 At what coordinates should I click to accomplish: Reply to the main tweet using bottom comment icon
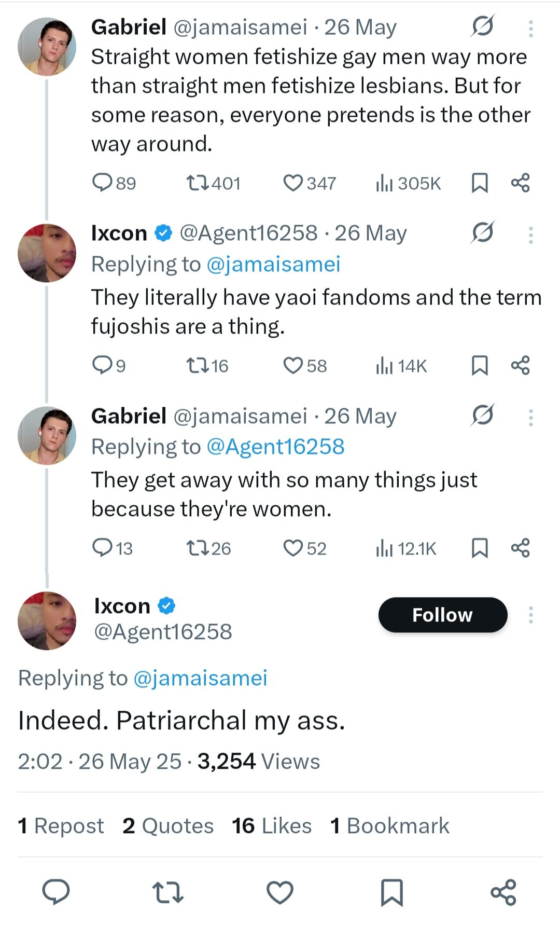[56, 892]
